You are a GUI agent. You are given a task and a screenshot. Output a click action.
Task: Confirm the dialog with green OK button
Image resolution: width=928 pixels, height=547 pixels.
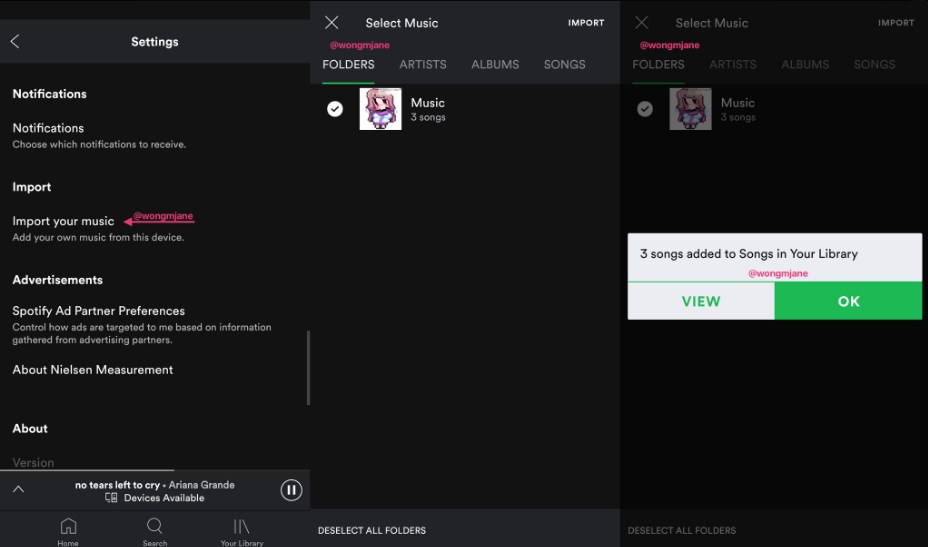pos(848,301)
